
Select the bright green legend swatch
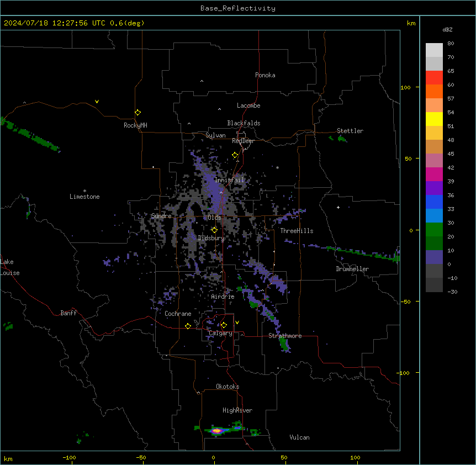[434, 230]
